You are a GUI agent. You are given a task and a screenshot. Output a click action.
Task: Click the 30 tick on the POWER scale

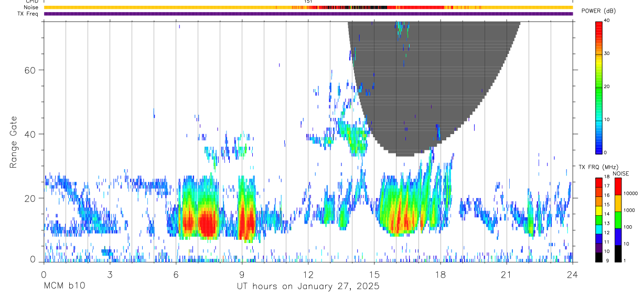click(x=606, y=53)
